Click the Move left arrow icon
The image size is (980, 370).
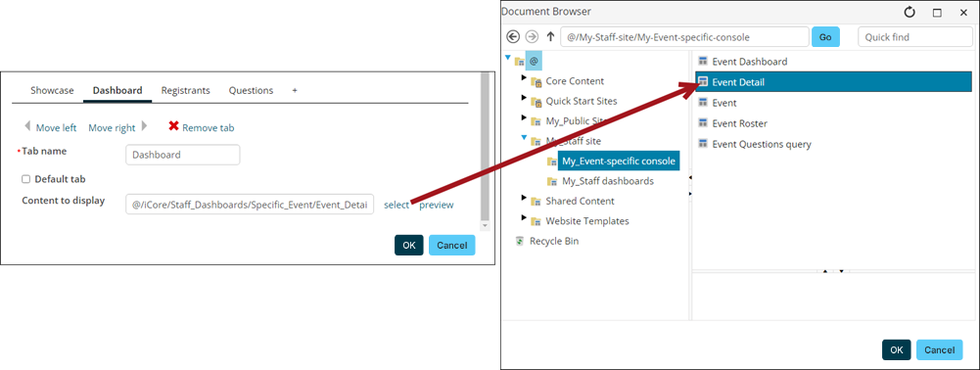tap(26, 126)
